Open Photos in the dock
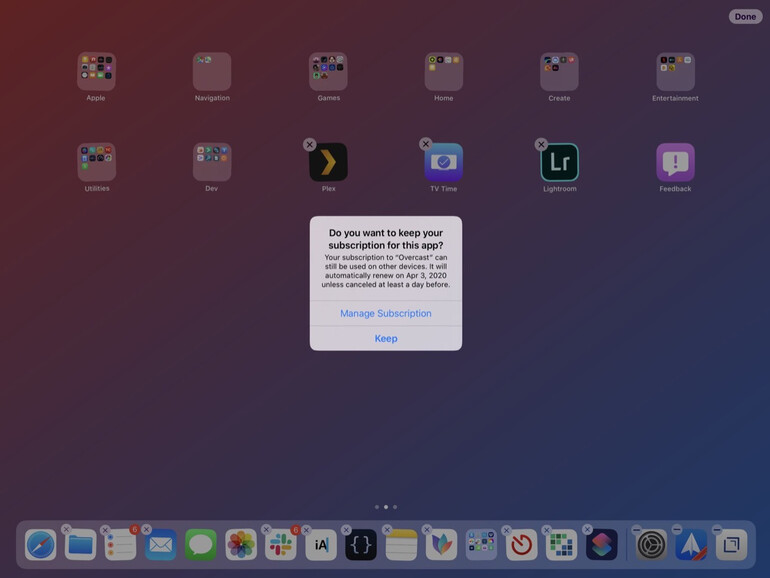 [x=241, y=545]
